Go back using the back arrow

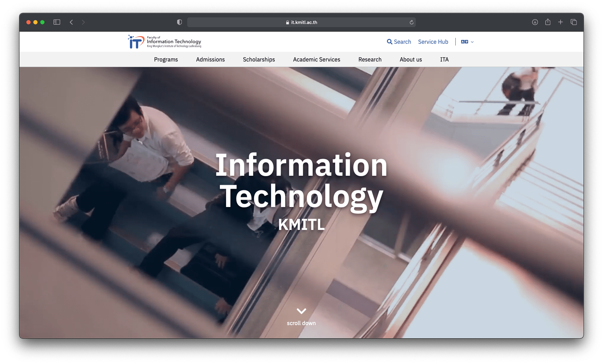pyautogui.click(x=71, y=22)
